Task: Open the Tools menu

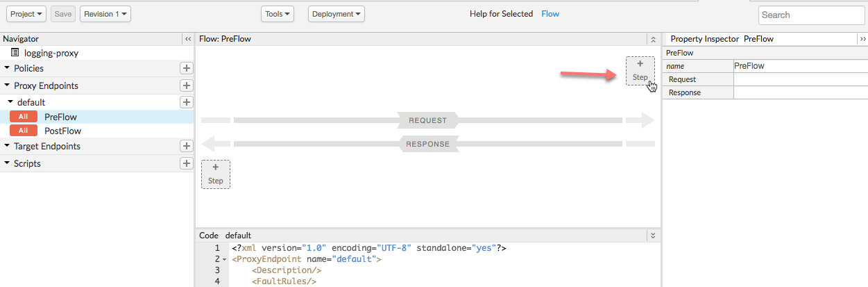Action: tap(278, 14)
